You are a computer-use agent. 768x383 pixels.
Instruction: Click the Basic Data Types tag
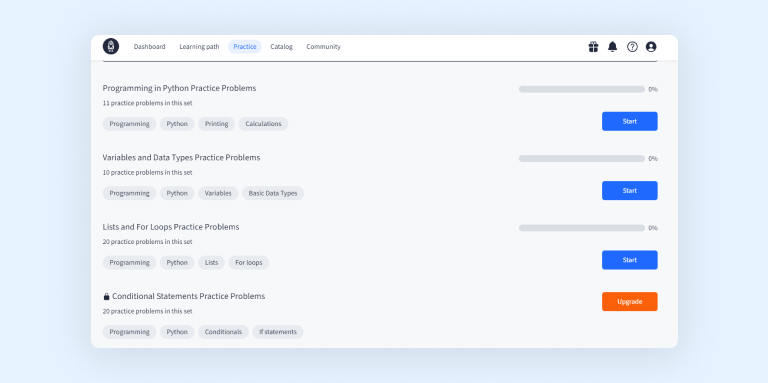pyautogui.click(x=273, y=193)
